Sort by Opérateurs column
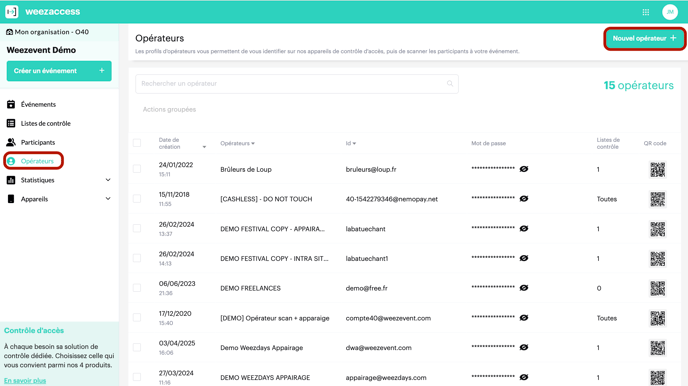 click(237, 143)
